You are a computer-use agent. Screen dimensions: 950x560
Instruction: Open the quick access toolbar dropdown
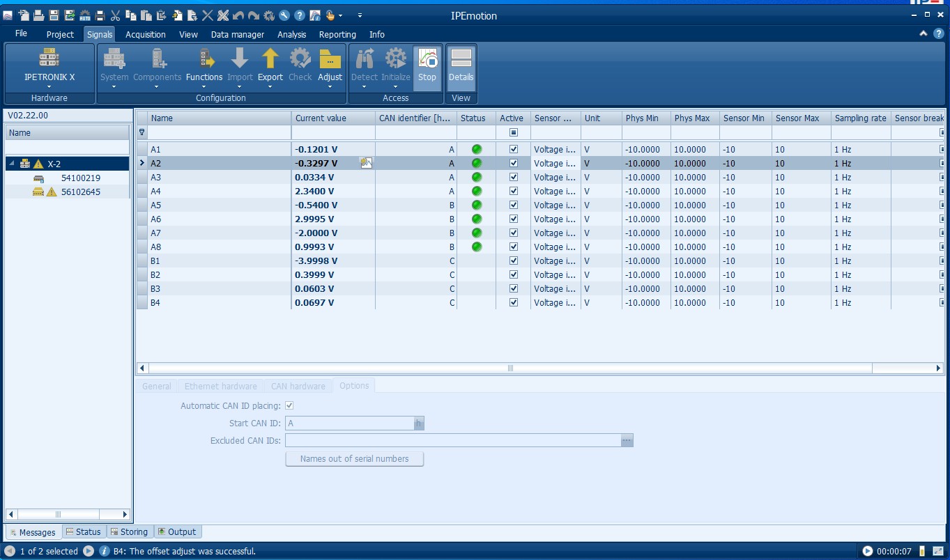360,15
